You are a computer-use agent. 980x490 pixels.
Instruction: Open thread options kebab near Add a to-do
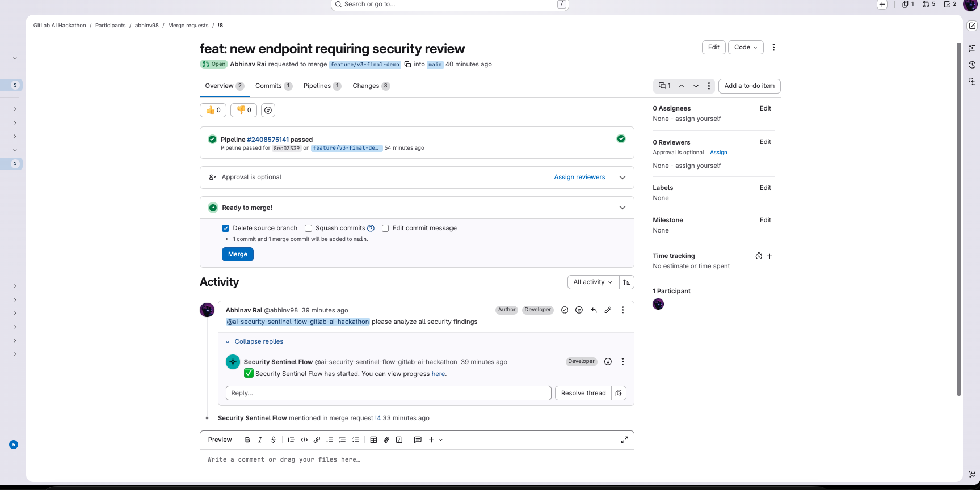[709, 86]
